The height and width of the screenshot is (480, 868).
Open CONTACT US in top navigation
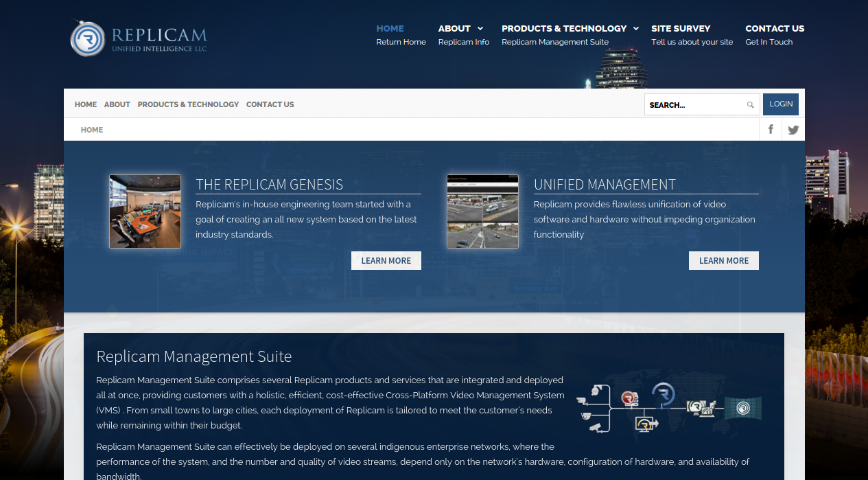pos(775,28)
